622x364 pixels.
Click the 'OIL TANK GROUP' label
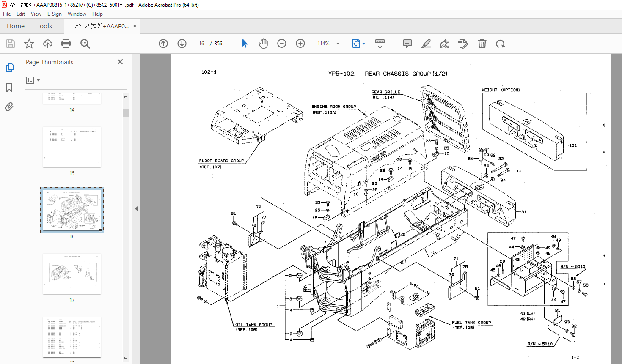tap(254, 325)
